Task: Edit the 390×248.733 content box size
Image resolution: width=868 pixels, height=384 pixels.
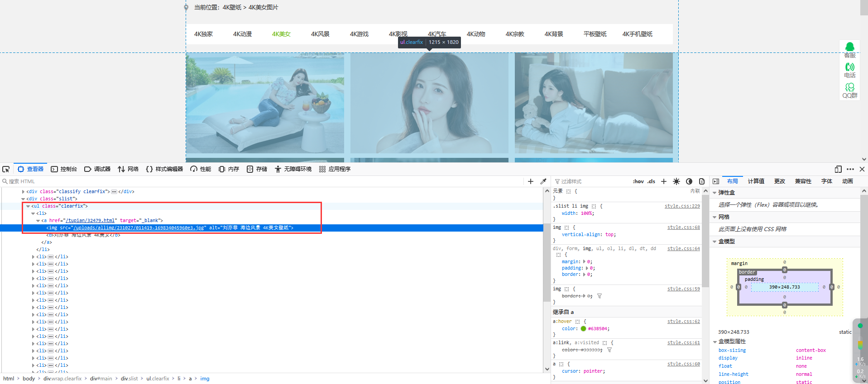Action: pos(784,287)
